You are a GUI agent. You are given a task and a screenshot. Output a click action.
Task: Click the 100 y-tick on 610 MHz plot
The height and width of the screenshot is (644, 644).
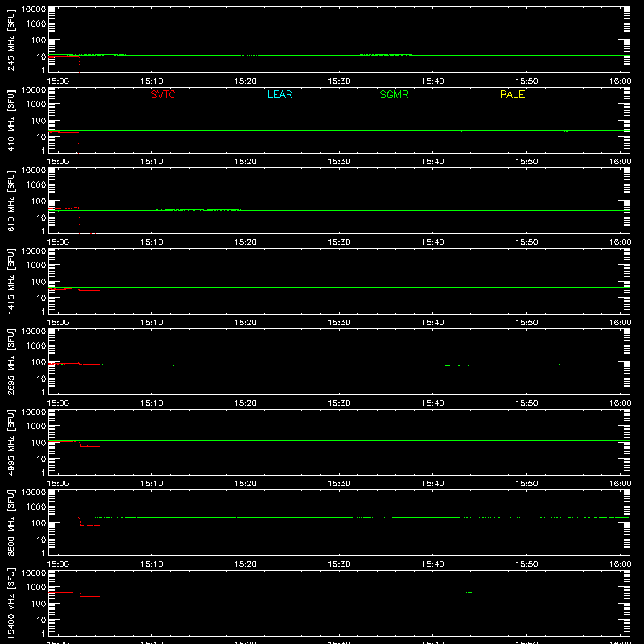click(39, 201)
